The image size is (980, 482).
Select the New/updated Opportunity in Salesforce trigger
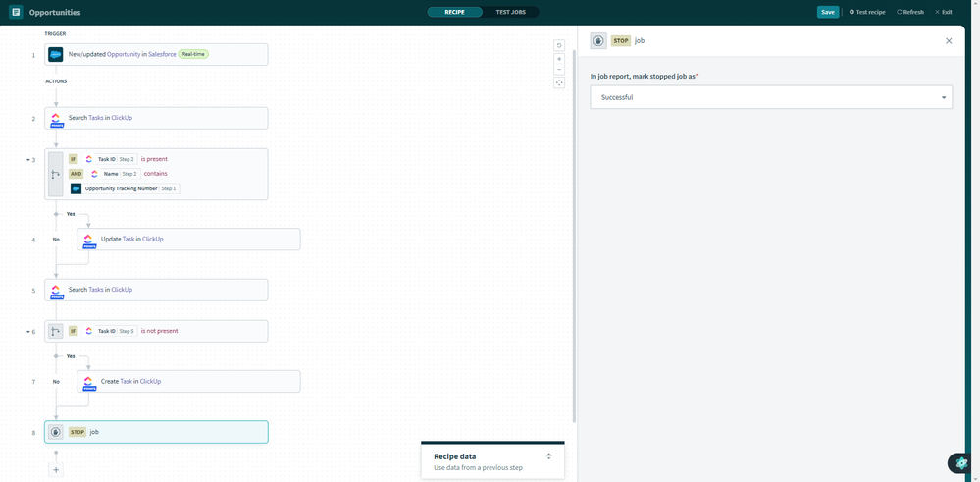(x=156, y=54)
